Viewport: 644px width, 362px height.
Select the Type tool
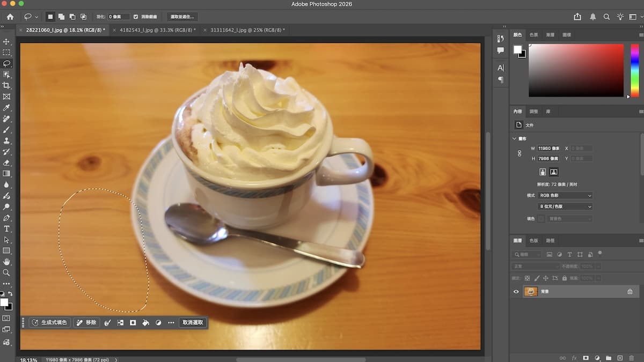tap(6, 229)
